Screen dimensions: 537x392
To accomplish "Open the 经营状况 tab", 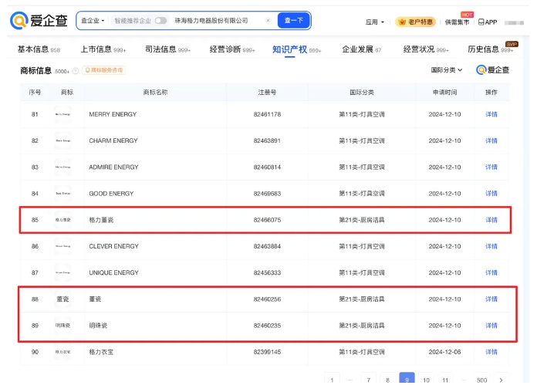I will (426, 49).
